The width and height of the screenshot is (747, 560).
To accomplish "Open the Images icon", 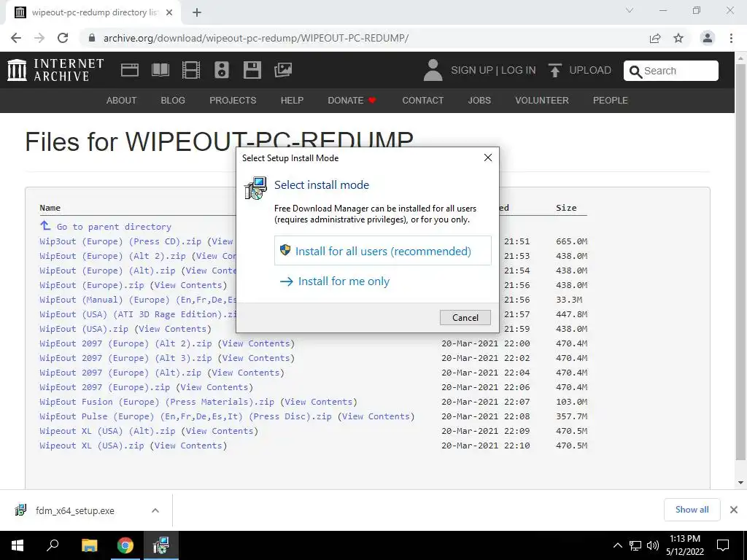I will (283, 70).
